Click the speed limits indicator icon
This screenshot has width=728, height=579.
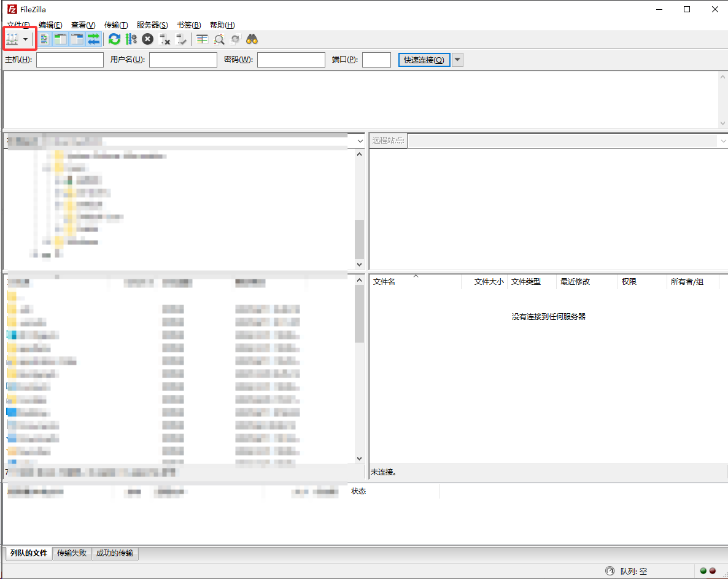(610, 570)
